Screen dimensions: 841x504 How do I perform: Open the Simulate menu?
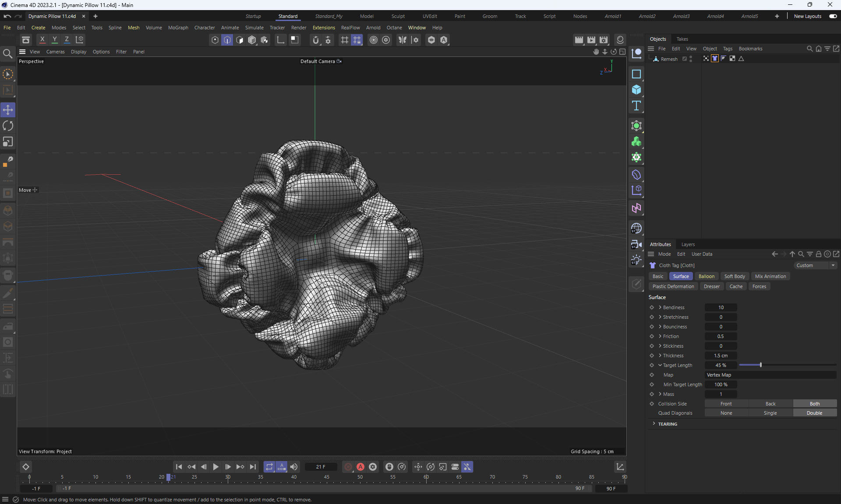254,28
